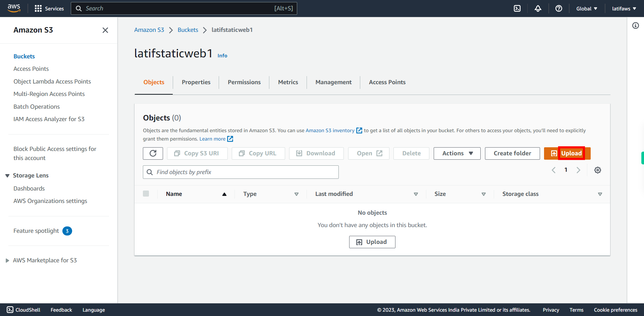Close the Amazon S3 side panel
Image resolution: width=644 pixels, height=316 pixels.
point(105,30)
